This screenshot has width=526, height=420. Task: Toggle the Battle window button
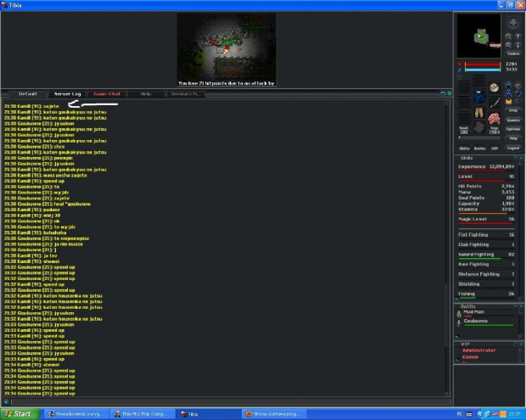point(479,148)
